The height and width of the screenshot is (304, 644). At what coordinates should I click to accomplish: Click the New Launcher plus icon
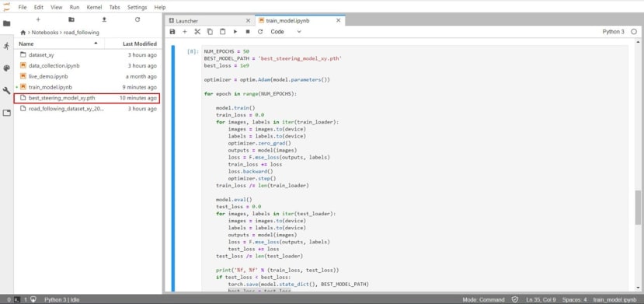click(x=38, y=19)
